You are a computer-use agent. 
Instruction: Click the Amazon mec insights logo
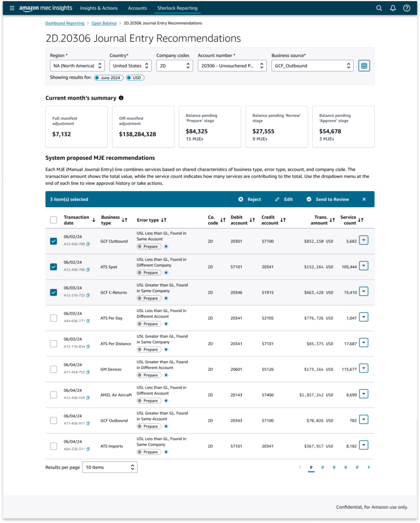pyautogui.click(x=45, y=8)
